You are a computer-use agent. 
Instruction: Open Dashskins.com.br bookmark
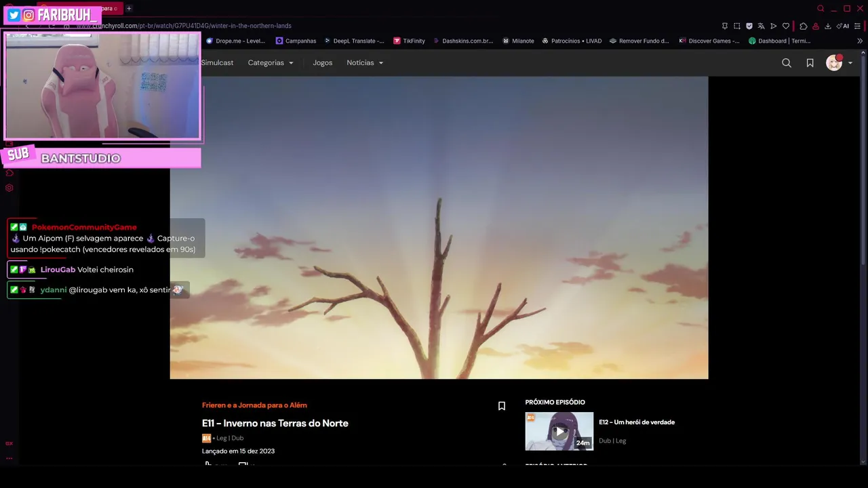[463, 41]
